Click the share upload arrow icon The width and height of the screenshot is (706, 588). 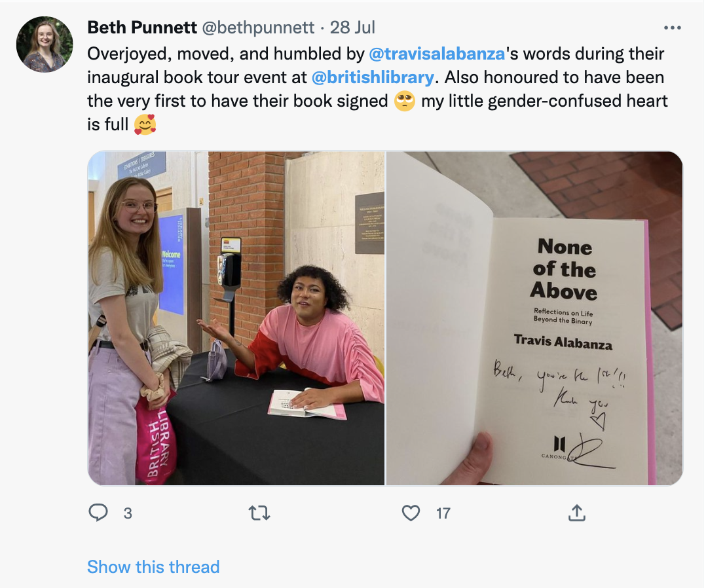(576, 513)
